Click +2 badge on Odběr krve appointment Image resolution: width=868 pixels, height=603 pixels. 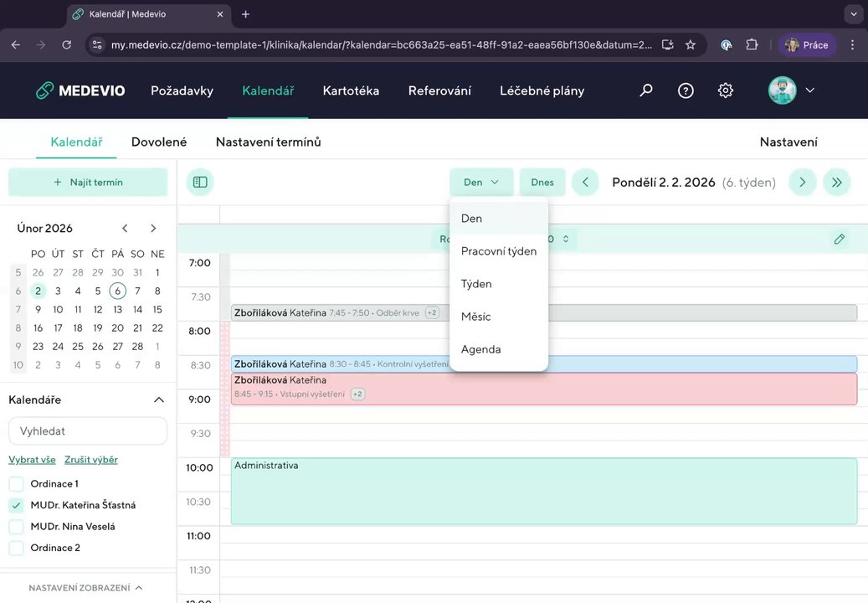click(x=432, y=313)
